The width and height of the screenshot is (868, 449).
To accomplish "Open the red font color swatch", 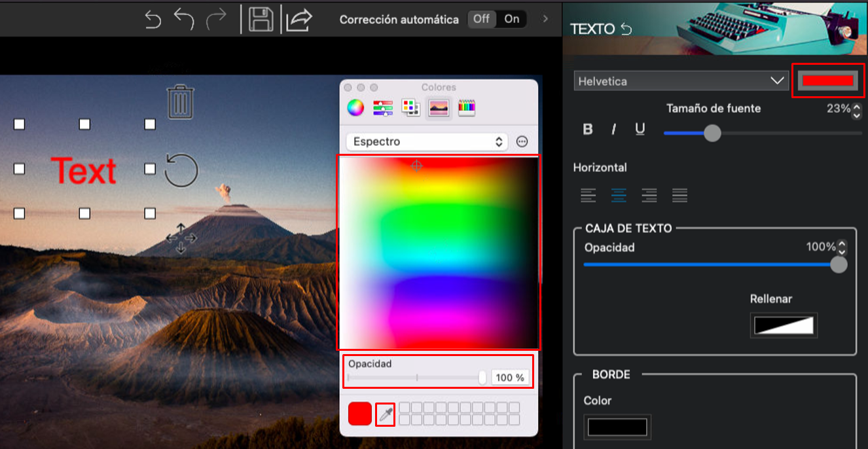I will click(x=829, y=81).
